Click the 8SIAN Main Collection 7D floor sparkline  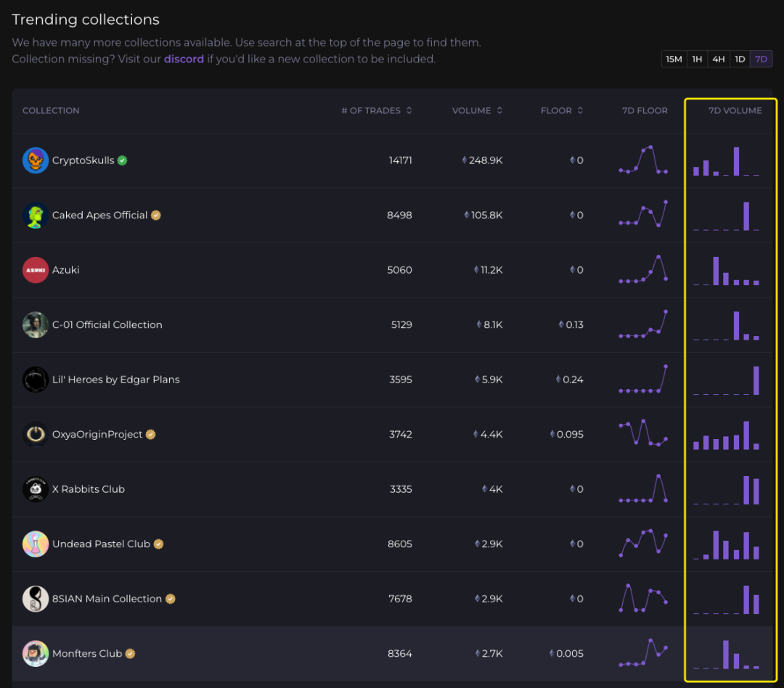point(643,598)
